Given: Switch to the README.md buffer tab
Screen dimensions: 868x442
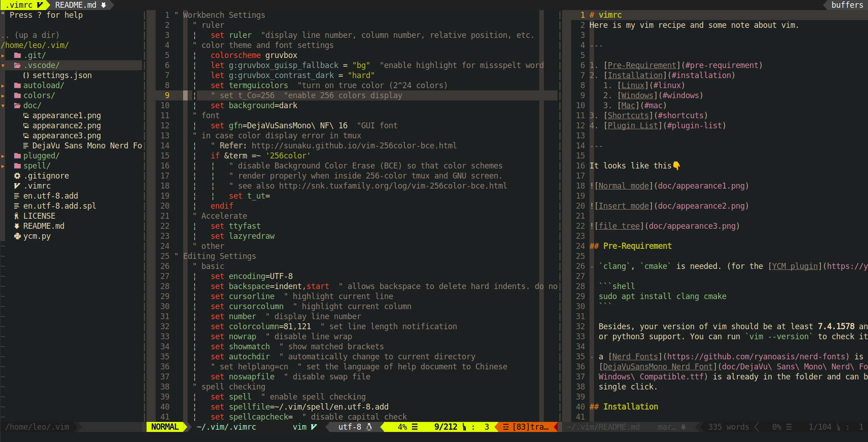Looking at the screenshot, I should (80, 5).
